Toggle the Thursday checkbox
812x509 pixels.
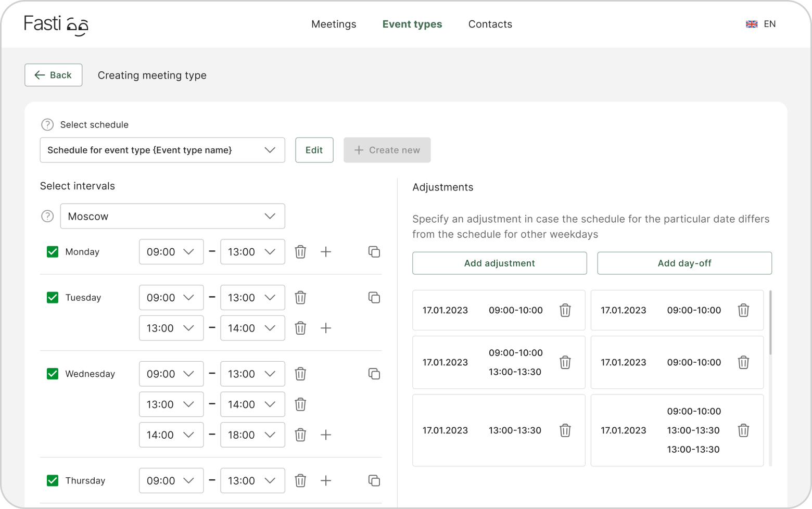coord(53,481)
